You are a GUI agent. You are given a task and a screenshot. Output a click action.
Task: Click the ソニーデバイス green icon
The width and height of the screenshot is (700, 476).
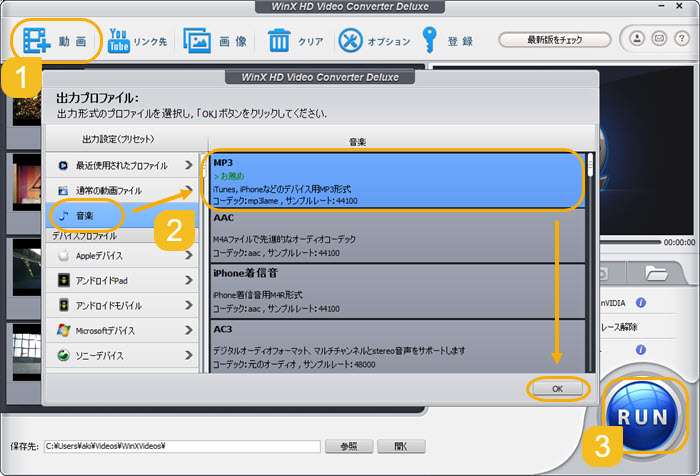pyautogui.click(x=63, y=355)
